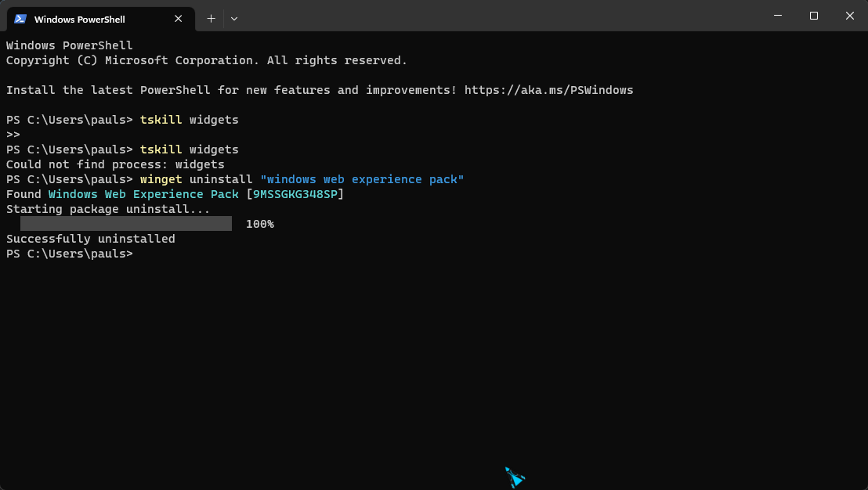
Task: Click the second "tskill widgets" command
Action: click(x=190, y=150)
